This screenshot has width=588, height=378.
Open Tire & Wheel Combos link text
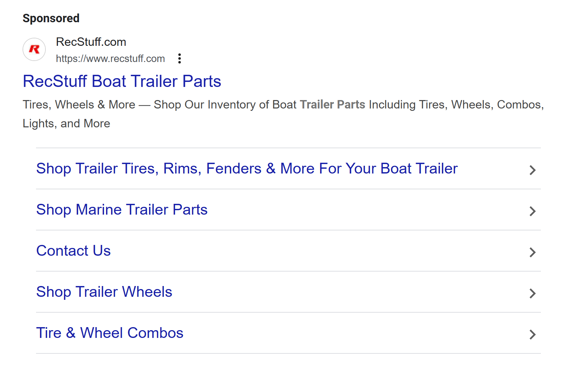point(110,333)
